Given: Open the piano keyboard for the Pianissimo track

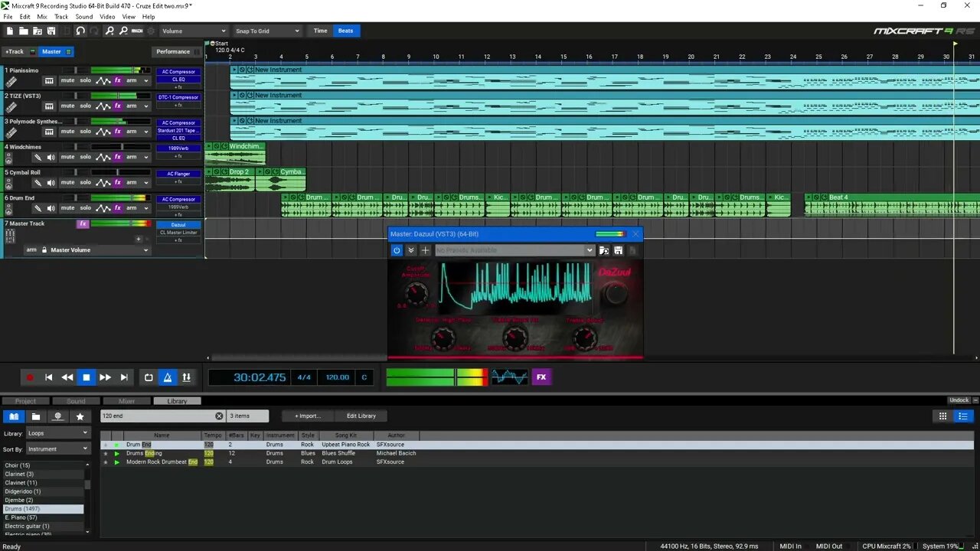Looking at the screenshot, I should point(49,80).
